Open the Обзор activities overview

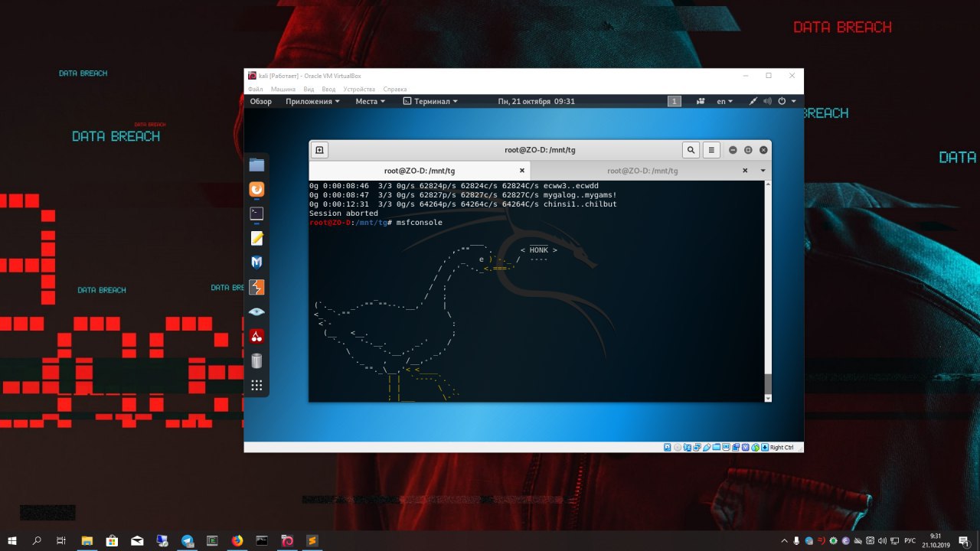click(x=260, y=101)
